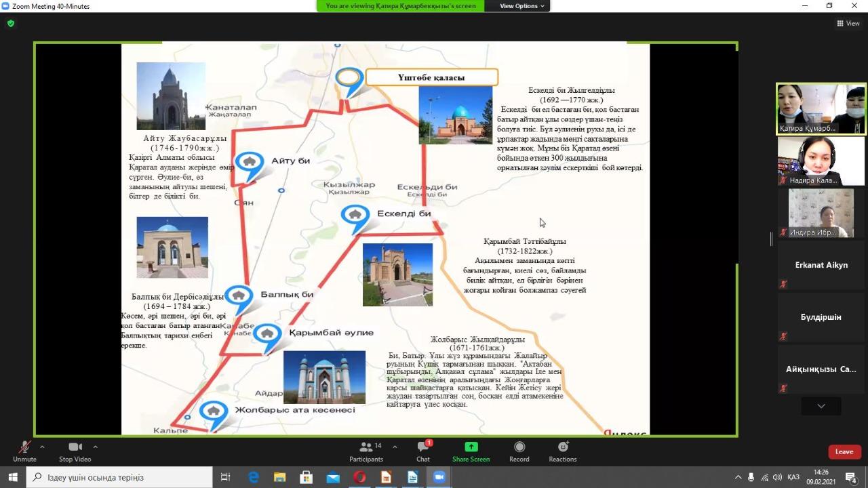The image size is (868, 488).
Task: Start recording with the Record icon
Action: pyautogui.click(x=519, y=450)
